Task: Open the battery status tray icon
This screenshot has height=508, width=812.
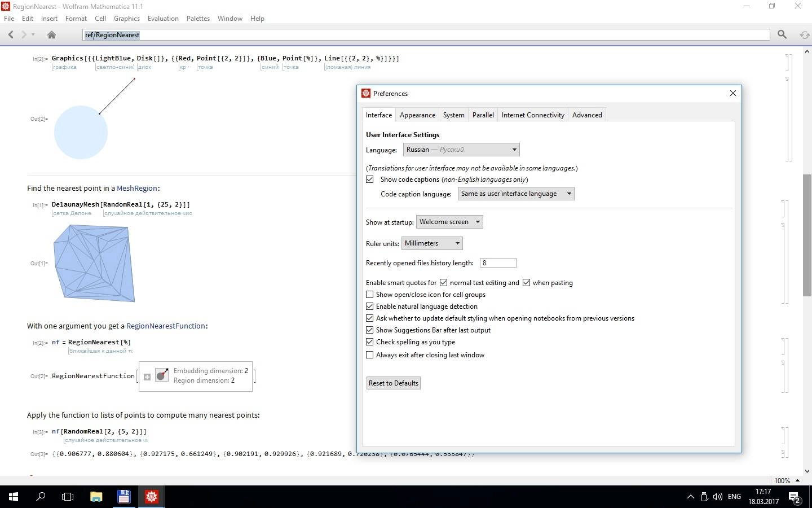Action: pos(704,497)
